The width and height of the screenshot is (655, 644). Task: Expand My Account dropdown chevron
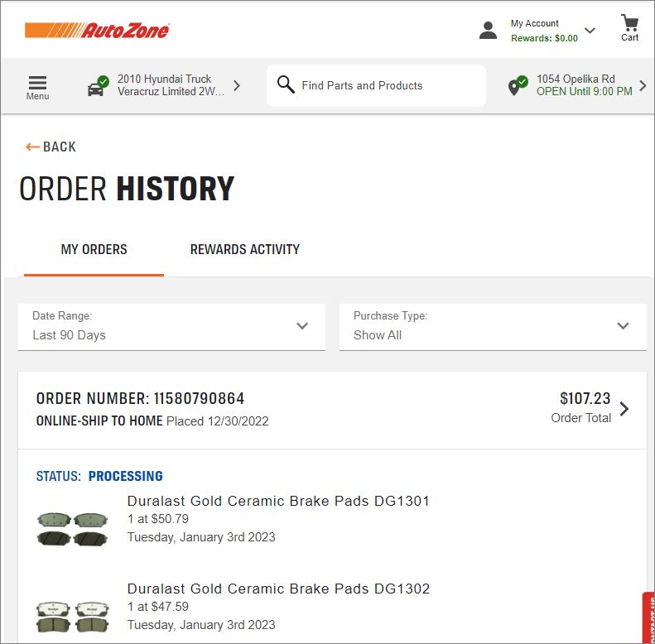[590, 31]
